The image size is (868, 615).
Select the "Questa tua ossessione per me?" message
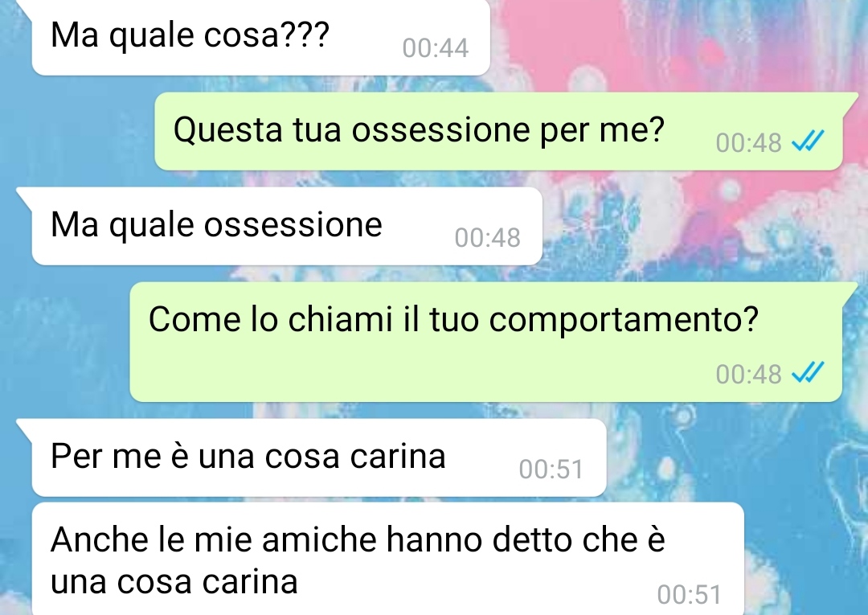498,131
